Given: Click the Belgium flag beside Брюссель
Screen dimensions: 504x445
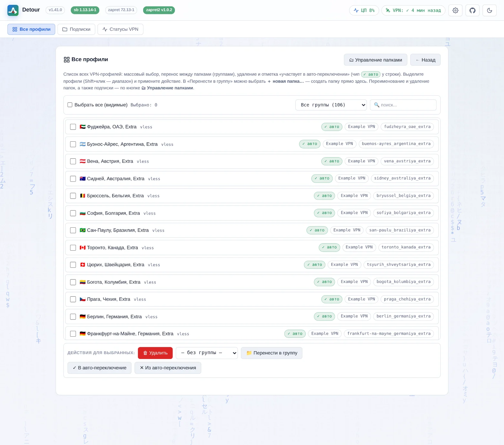Looking at the screenshot, I should pyautogui.click(x=83, y=196).
